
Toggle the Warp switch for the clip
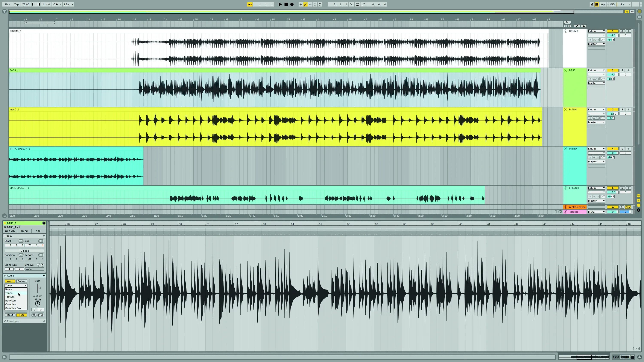tap(10, 281)
